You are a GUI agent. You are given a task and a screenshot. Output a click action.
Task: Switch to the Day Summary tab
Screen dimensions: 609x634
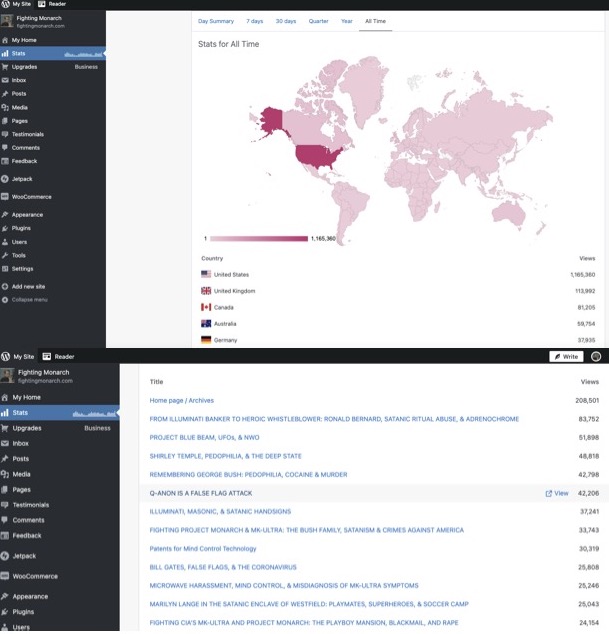[x=215, y=21]
